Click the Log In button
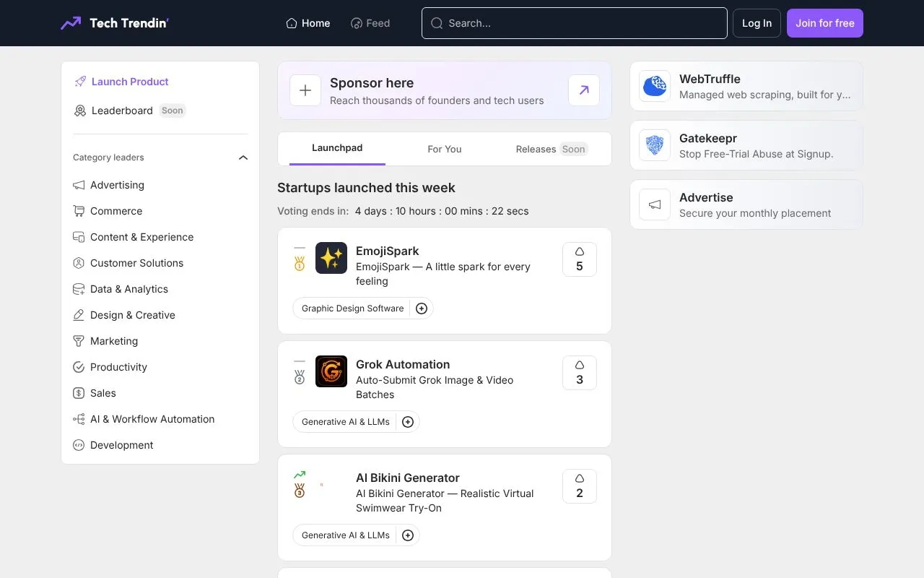 757,23
